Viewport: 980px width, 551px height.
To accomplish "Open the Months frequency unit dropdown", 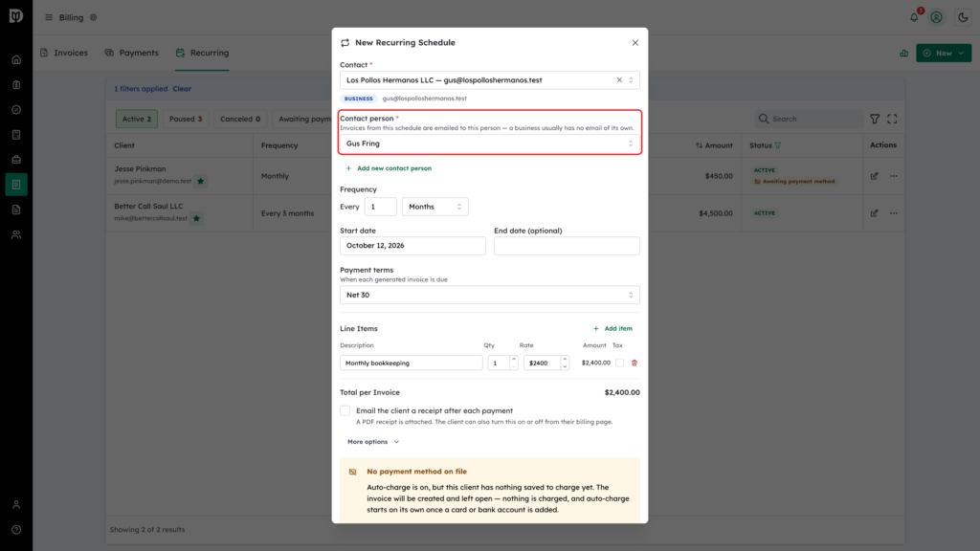I will pos(435,207).
